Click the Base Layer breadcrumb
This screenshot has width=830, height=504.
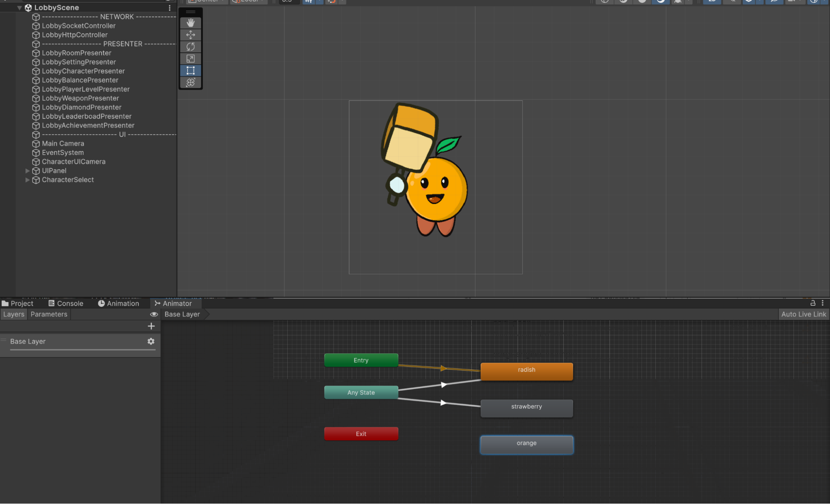(x=182, y=314)
